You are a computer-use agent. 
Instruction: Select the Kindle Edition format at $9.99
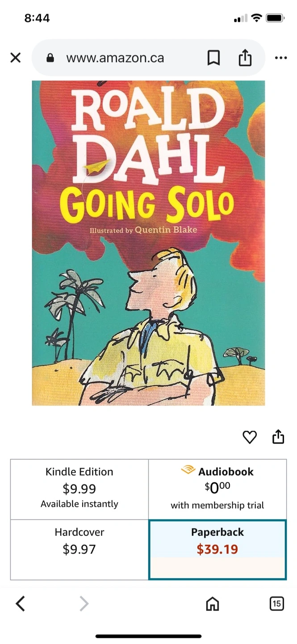[x=79, y=489]
